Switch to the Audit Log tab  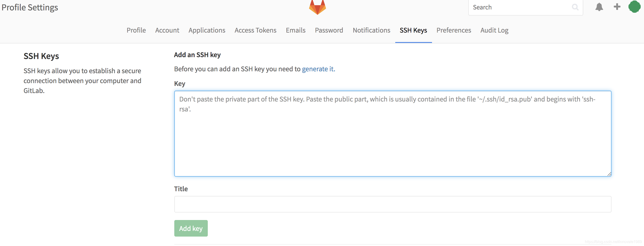(494, 30)
